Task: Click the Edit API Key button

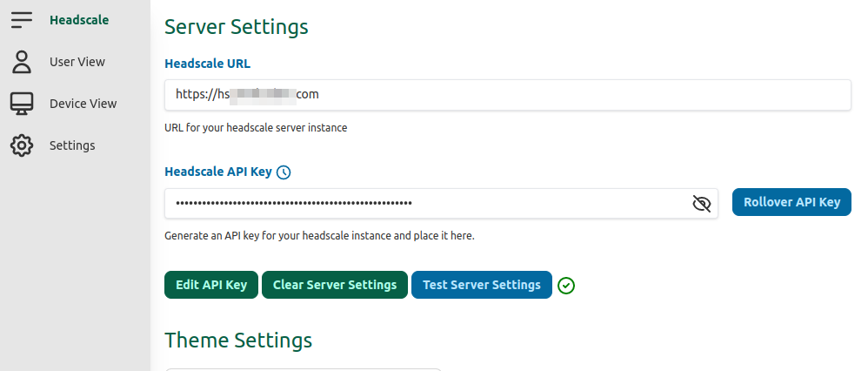Action: [x=210, y=285]
